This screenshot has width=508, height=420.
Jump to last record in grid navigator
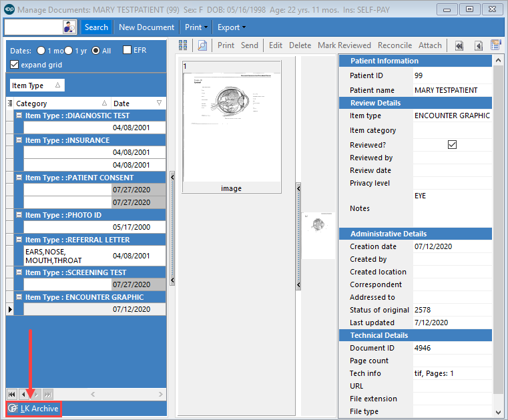click(48, 395)
